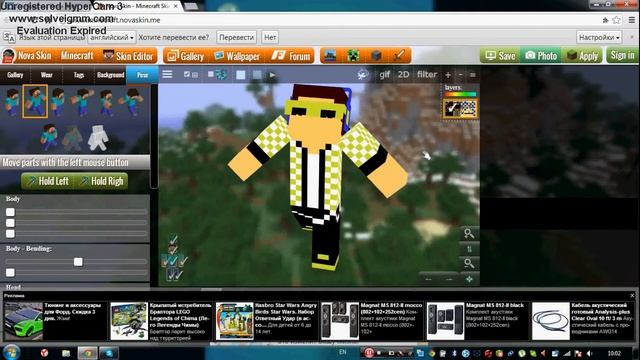
Task: Click the teal swirl icon in toolbar
Action: 221,75
